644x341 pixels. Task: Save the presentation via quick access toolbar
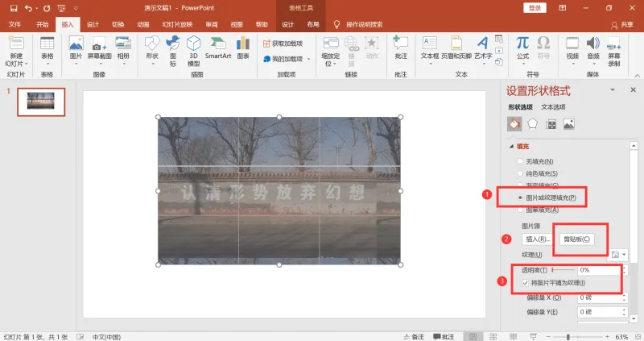(14, 8)
